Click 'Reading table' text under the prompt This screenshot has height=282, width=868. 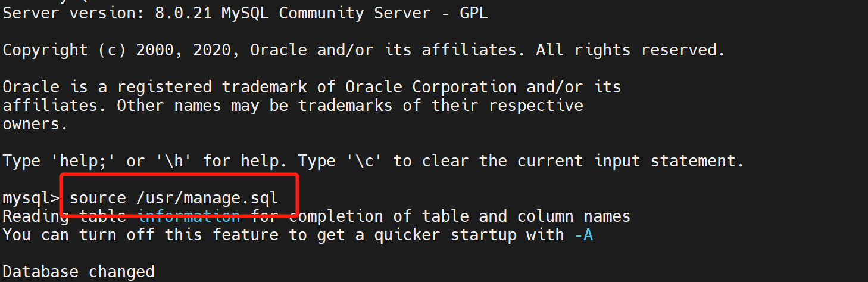pyautogui.click(x=64, y=216)
